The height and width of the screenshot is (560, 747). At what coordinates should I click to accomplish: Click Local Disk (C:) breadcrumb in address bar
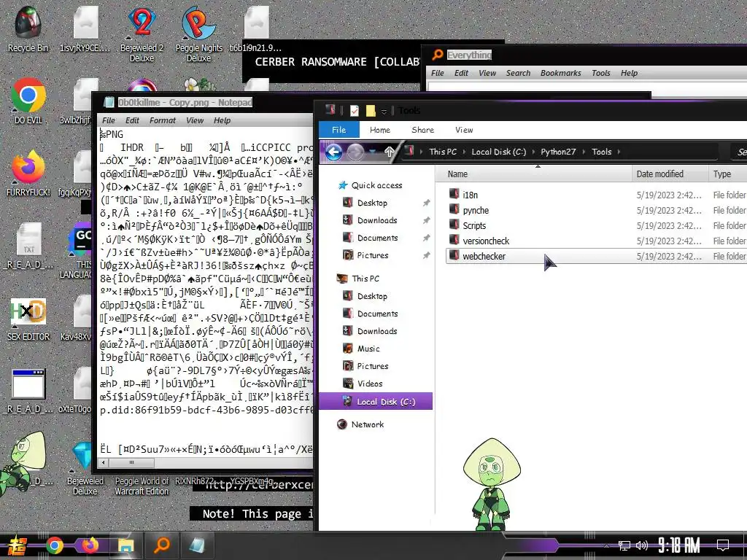[499, 152]
